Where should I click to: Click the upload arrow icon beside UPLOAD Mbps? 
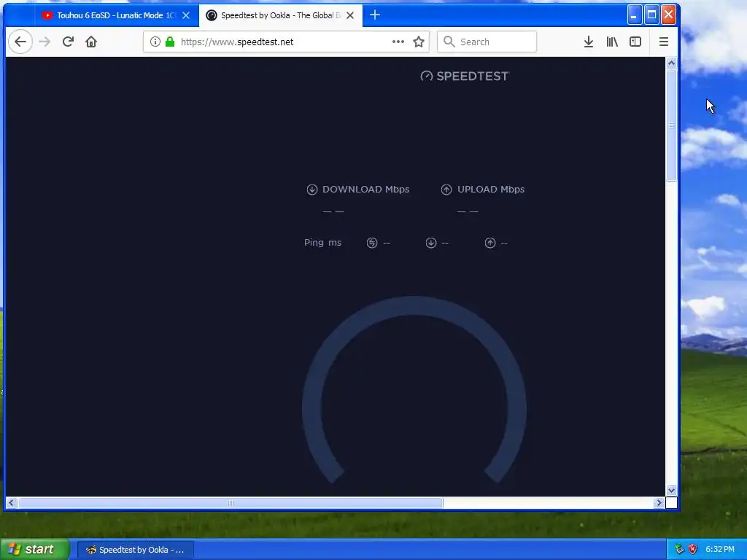[x=446, y=190]
